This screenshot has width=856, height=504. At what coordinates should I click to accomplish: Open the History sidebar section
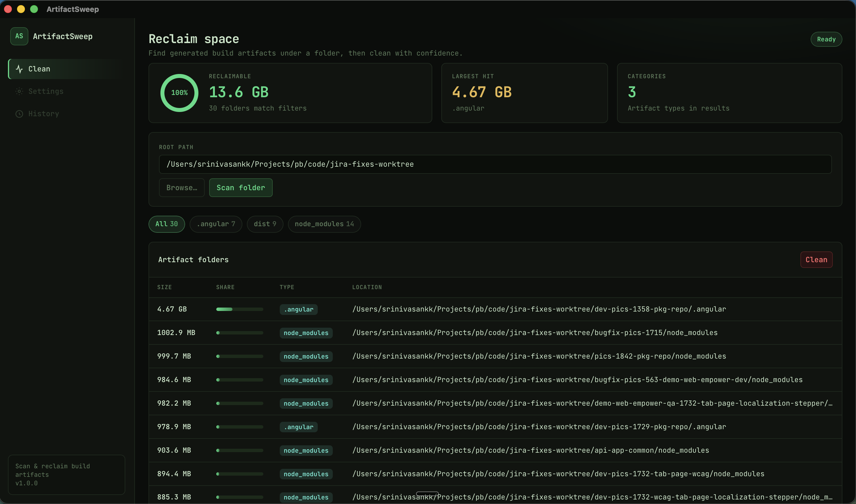coord(67,114)
